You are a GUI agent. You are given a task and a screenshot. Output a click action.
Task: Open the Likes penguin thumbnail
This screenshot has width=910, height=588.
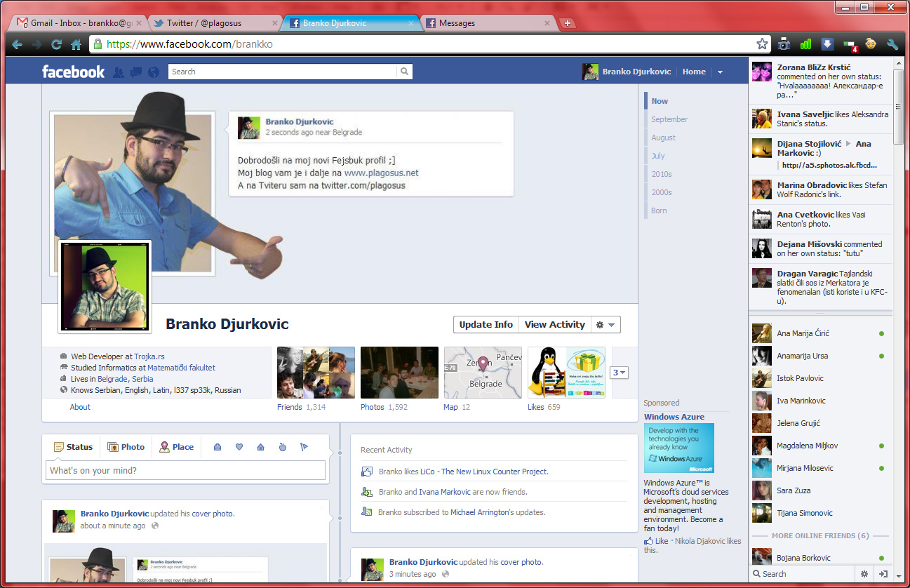point(566,373)
